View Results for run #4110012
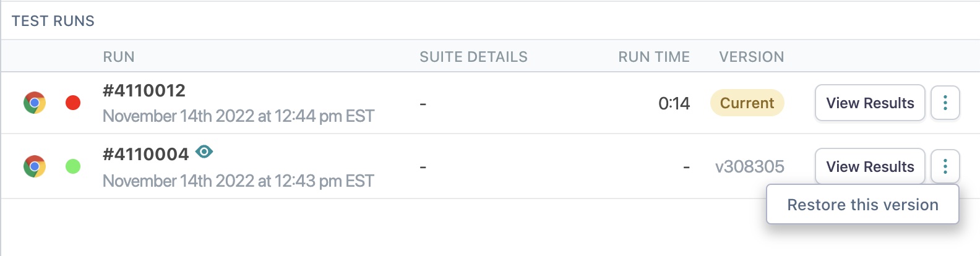 coord(869,103)
